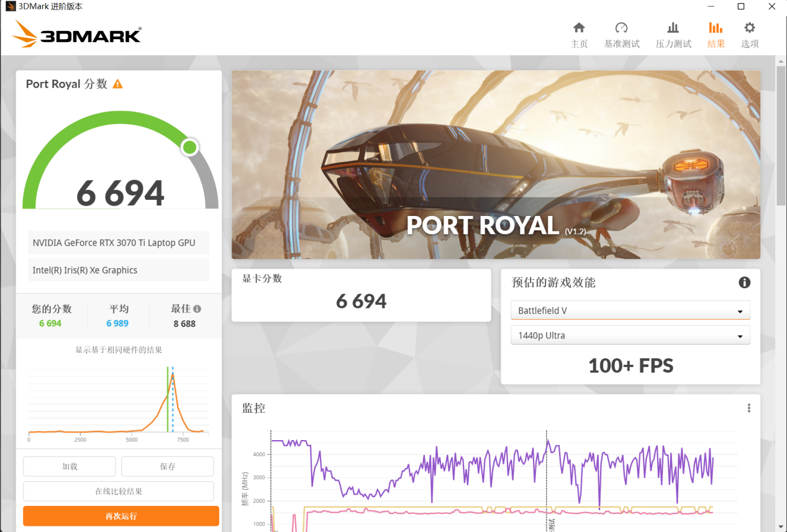Image resolution: width=787 pixels, height=532 pixels.
Task: Click the 3DMark logo
Action: tap(76, 34)
